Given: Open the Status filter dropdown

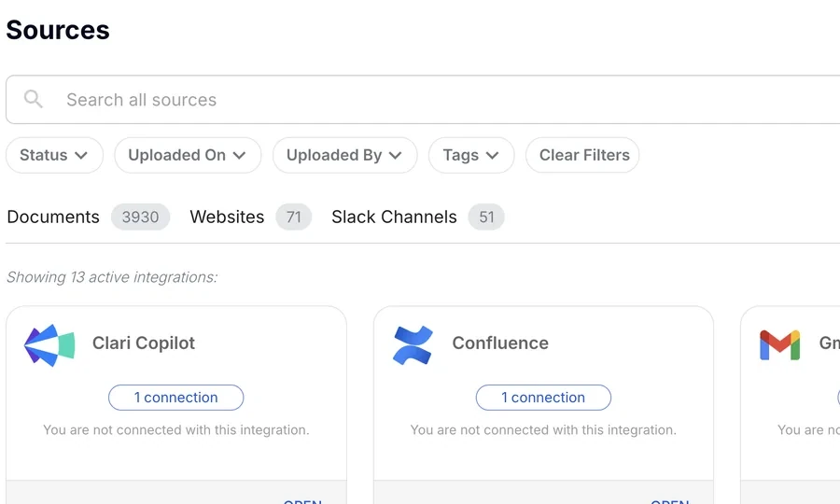Looking at the screenshot, I should coord(54,155).
